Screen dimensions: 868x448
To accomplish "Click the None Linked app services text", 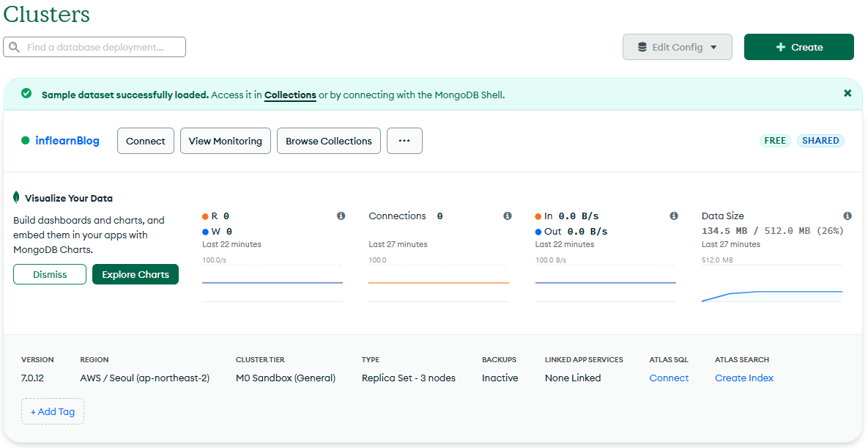I will pyautogui.click(x=572, y=378).
